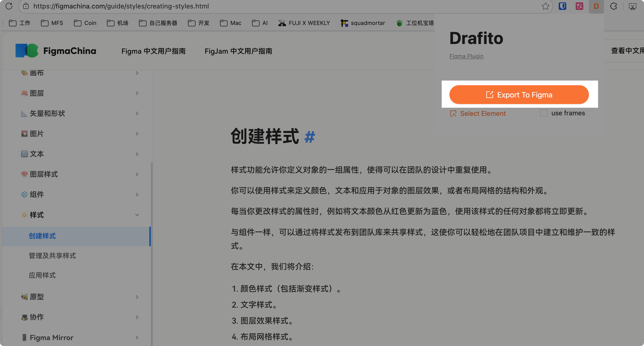The width and height of the screenshot is (644, 346).
Task: Open 管理及共享样式 sidebar page
Action: pos(52,256)
